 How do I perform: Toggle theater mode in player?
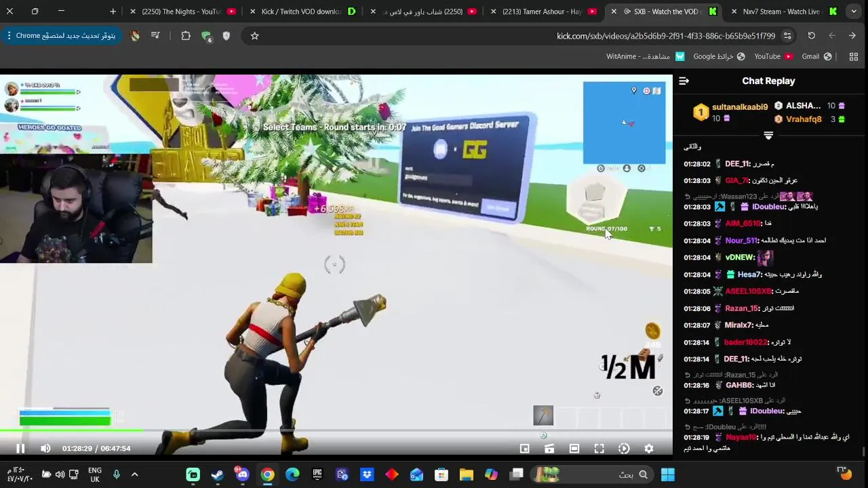click(x=574, y=448)
